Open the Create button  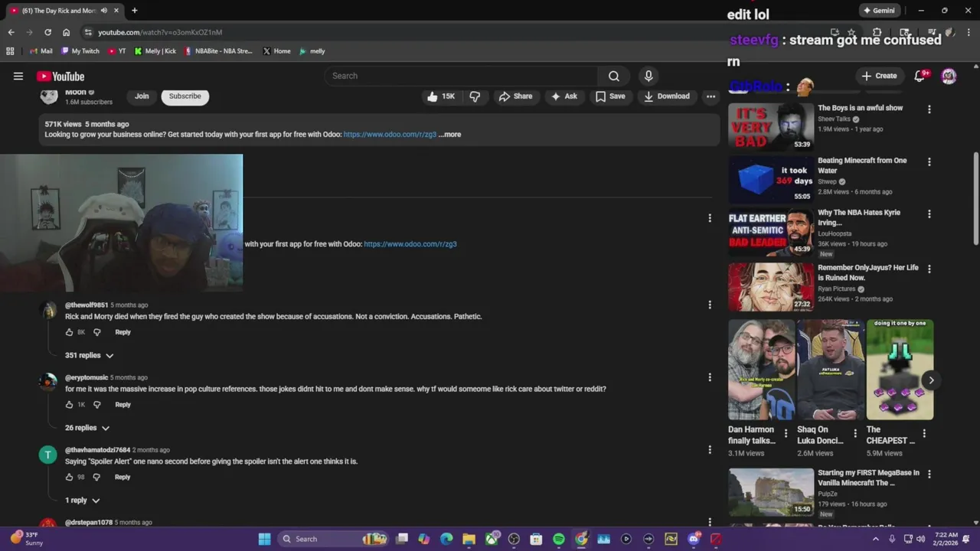pyautogui.click(x=879, y=76)
